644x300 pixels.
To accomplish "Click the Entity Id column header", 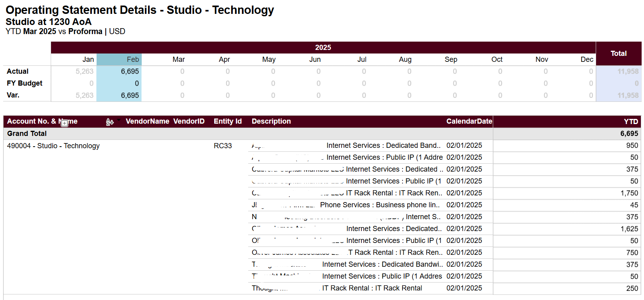I will click(x=228, y=121).
